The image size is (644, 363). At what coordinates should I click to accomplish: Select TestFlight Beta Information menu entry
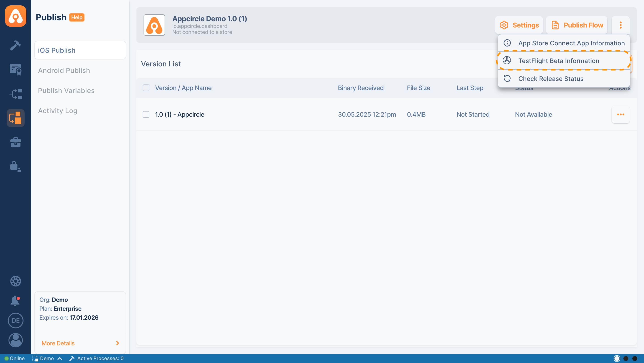tap(559, 61)
